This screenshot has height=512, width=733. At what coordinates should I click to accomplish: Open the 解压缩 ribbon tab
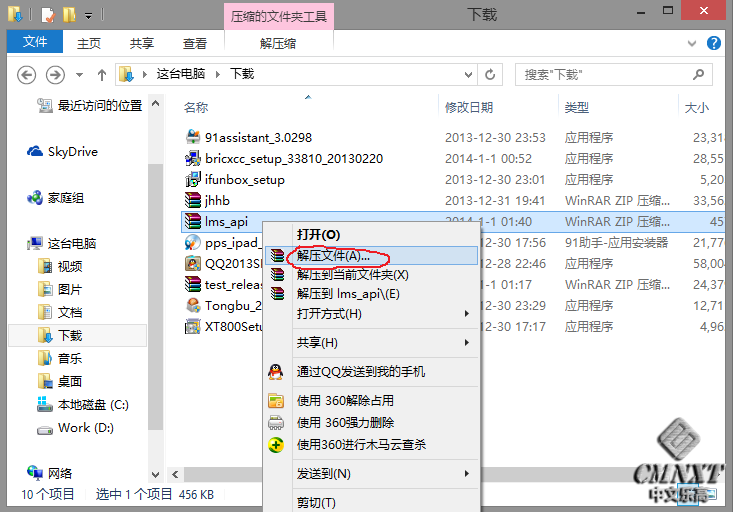[x=278, y=43]
